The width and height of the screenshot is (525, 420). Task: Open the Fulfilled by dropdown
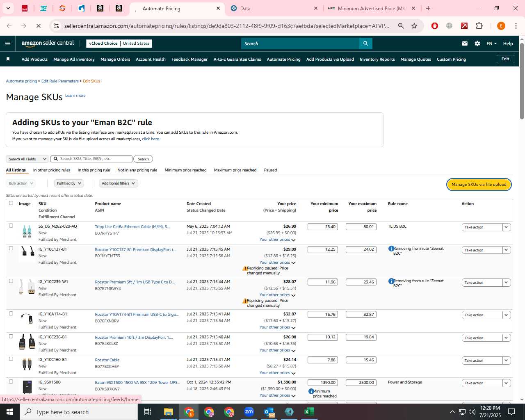69,183
